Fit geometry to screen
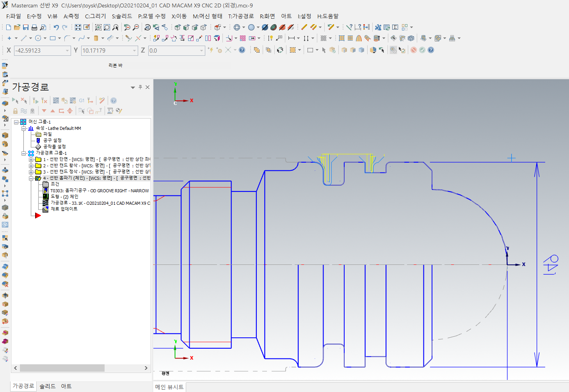This screenshot has width=569, height=392. click(78, 27)
